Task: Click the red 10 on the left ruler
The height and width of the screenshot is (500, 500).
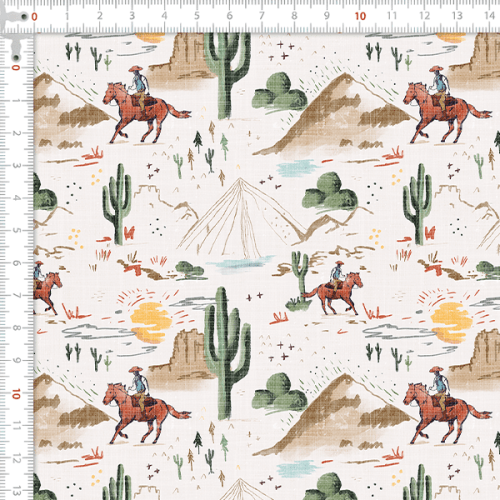Action: tap(16, 394)
